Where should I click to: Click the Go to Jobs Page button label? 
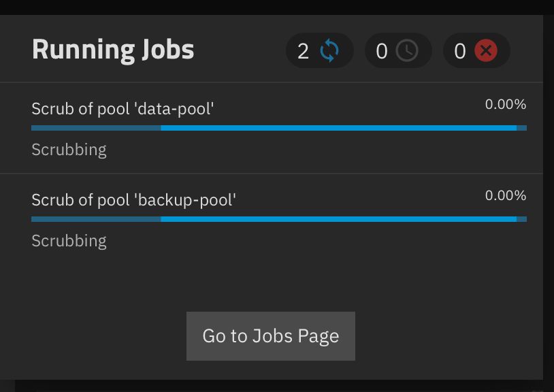coord(270,336)
